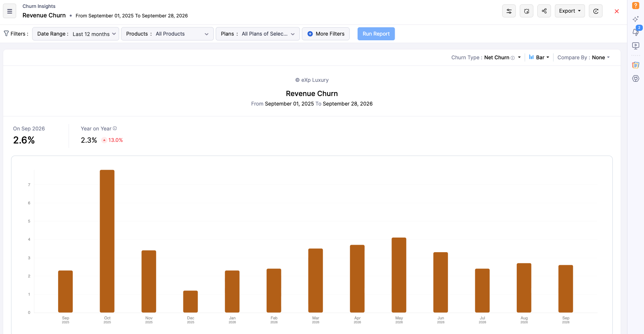Open the orange help question mark icon
This screenshot has width=644, height=334.
tap(636, 6)
